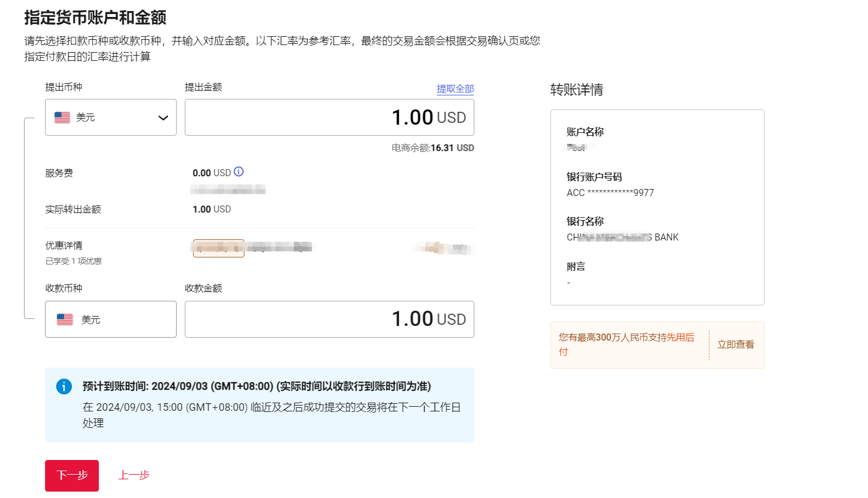The width and height of the screenshot is (868, 498).
Task: Open the 提出币种 currency dropdown
Action: point(111,118)
